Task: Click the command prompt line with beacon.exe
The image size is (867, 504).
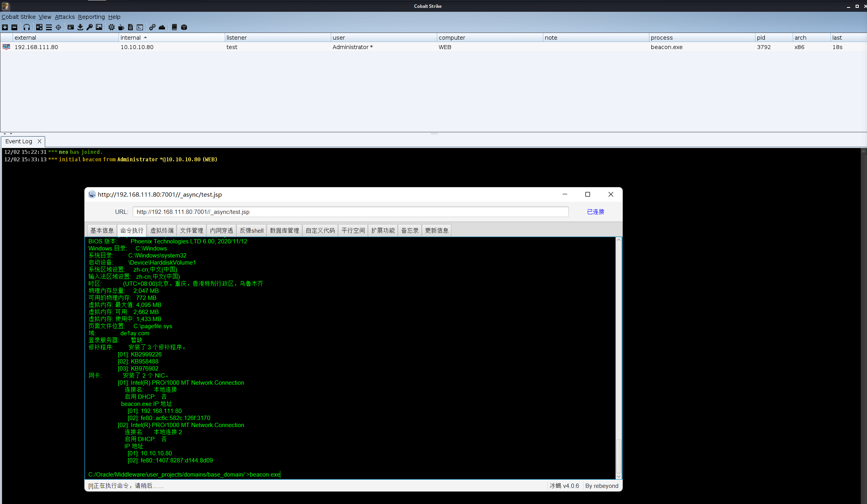Action: point(184,475)
